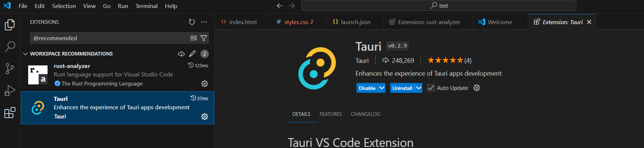
Task: Open manage gear for Tauri list item
Action: coord(204,117)
